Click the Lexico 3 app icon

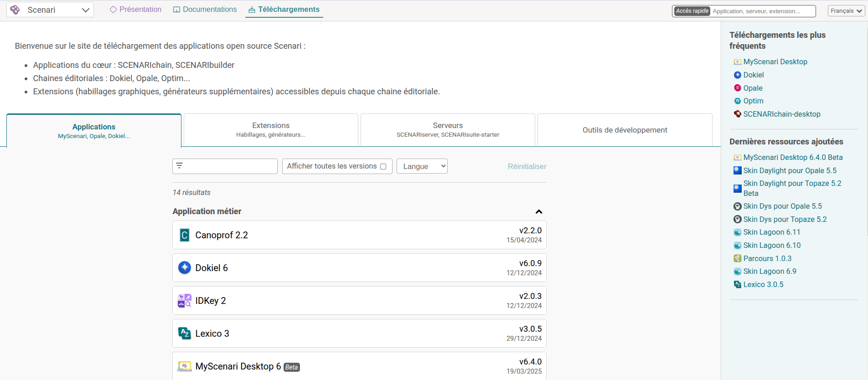185,334
